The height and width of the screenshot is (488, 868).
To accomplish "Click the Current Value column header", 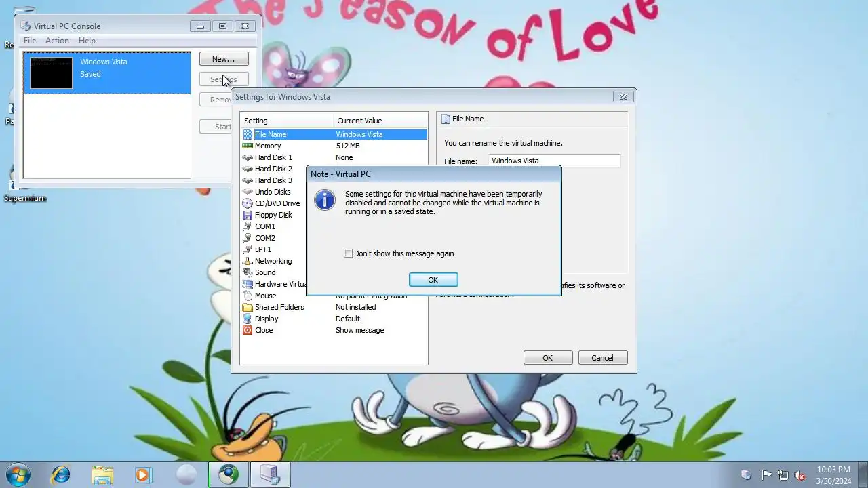I will point(380,121).
